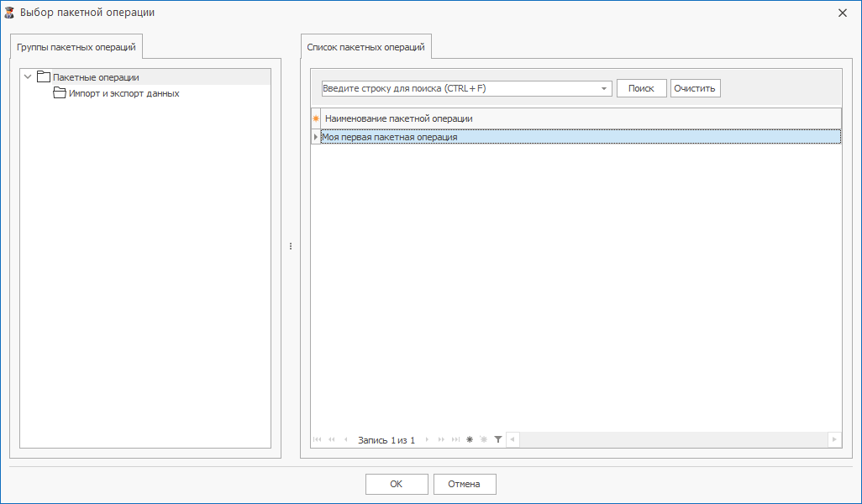The height and width of the screenshot is (504, 862).
Task: Open the search history dropdown arrow
Action: [604, 88]
